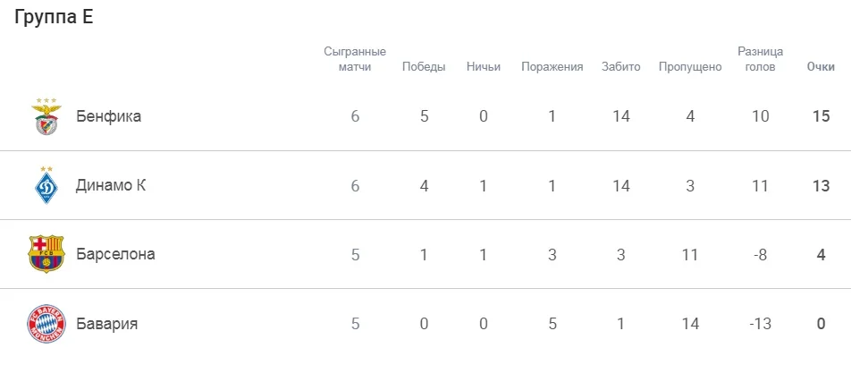The width and height of the screenshot is (868, 365).
Task: Click Dynamo's 13 points value
Action: tap(821, 185)
